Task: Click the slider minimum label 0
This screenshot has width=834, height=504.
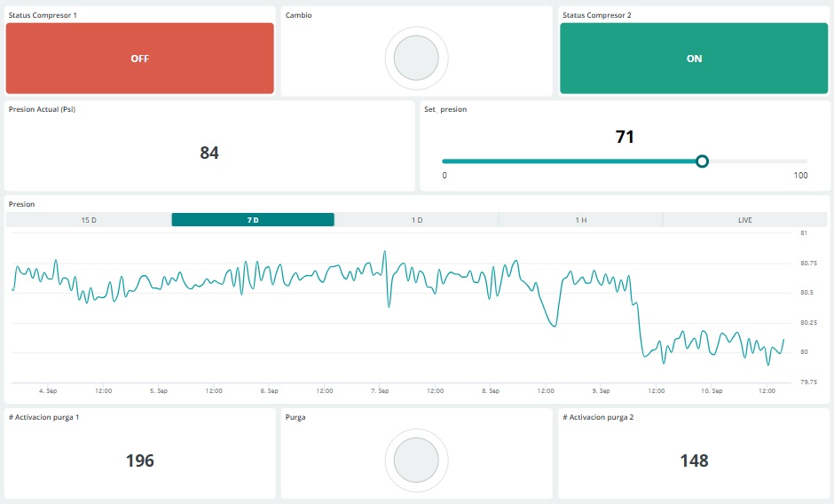Action: [445, 176]
